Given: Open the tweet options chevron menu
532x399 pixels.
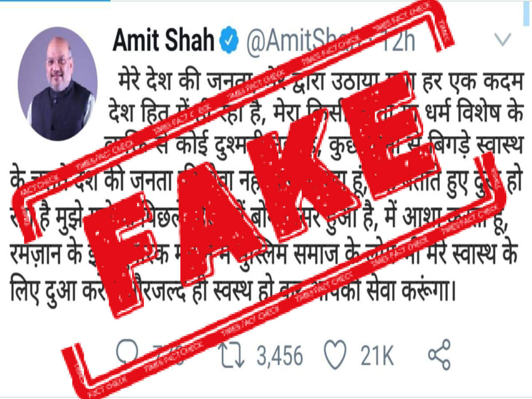Looking at the screenshot, I should pos(504,41).
